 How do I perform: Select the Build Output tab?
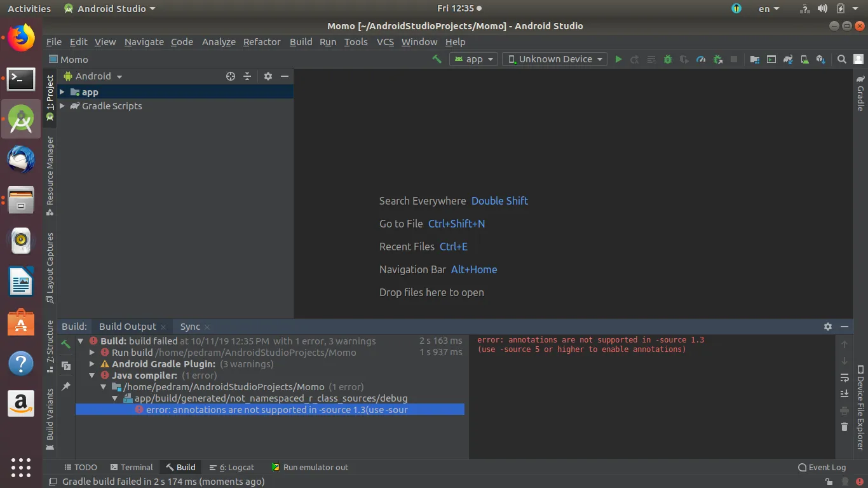[127, 327]
